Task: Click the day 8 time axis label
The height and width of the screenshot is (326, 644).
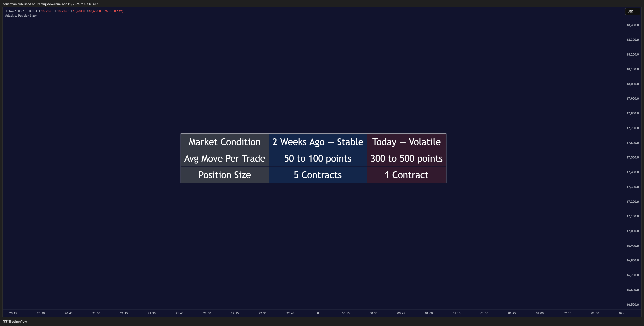Action: (x=318, y=313)
